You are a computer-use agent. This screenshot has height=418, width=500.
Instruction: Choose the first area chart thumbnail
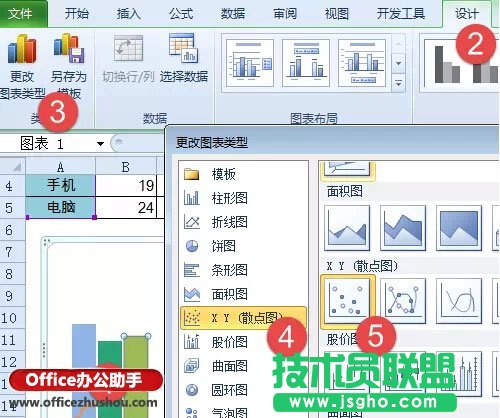pyautogui.click(x=347, y=228)
